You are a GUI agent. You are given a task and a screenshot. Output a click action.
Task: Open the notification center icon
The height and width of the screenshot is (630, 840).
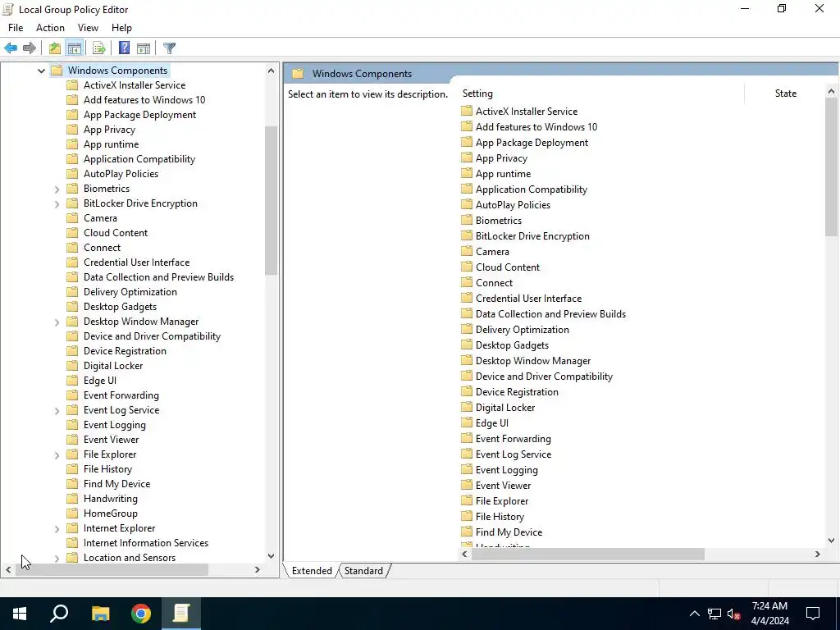pyautogui.click(x=813, y=614)
